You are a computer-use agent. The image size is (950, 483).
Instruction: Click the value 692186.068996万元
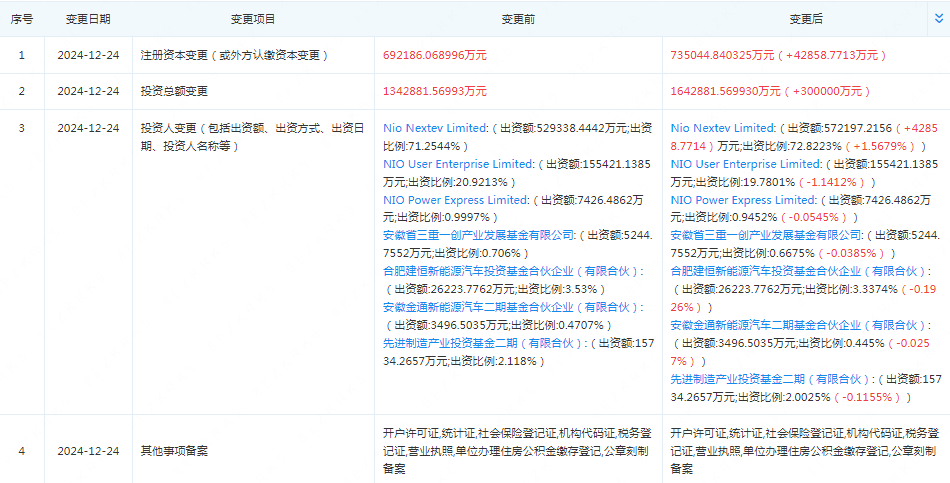435,55
